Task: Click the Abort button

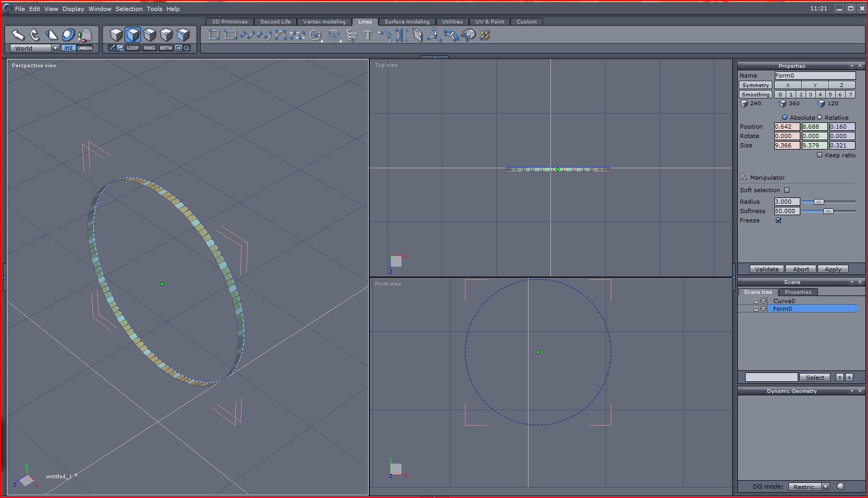Action: pyautogui.click(x=801, y=269)
